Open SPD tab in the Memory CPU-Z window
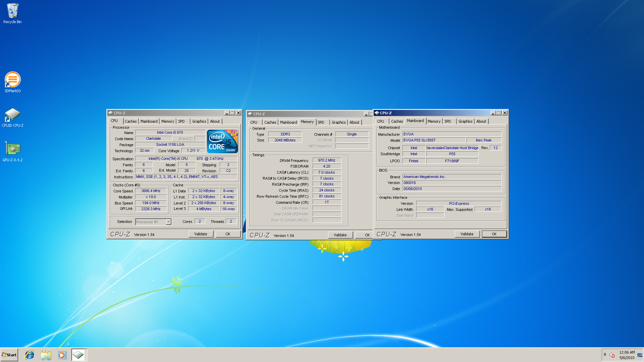644x362 pixels. click(x=321, y=122)
